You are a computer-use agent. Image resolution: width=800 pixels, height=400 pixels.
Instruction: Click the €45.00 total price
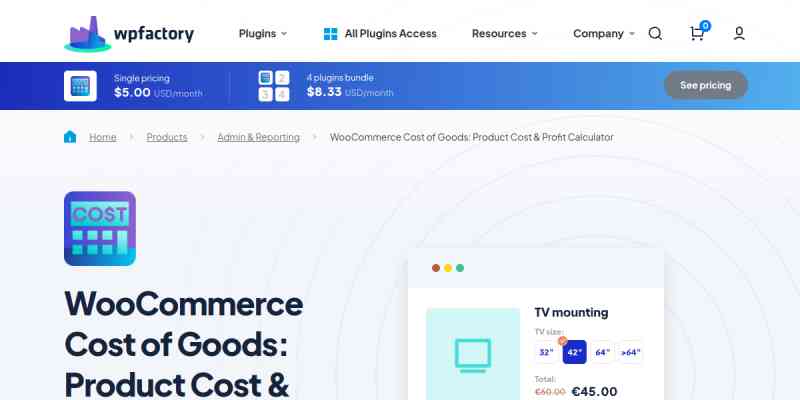594,391
